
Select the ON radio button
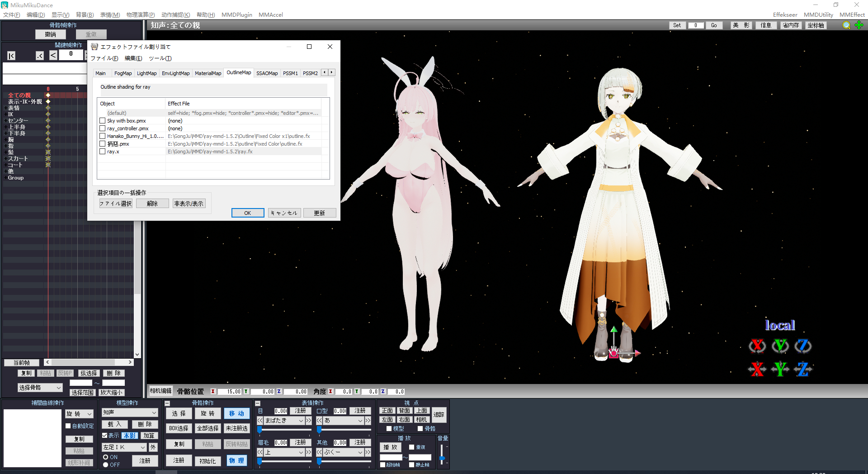pos(106,457)
